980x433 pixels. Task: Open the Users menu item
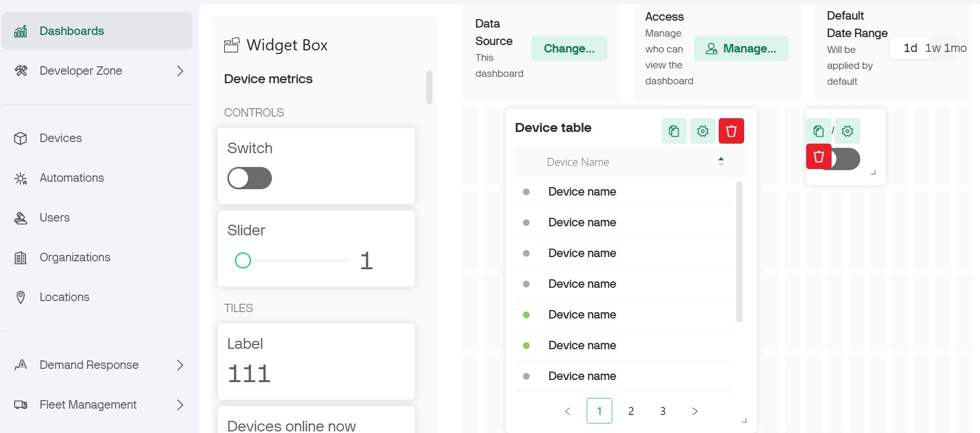click(x=97, y=218)
